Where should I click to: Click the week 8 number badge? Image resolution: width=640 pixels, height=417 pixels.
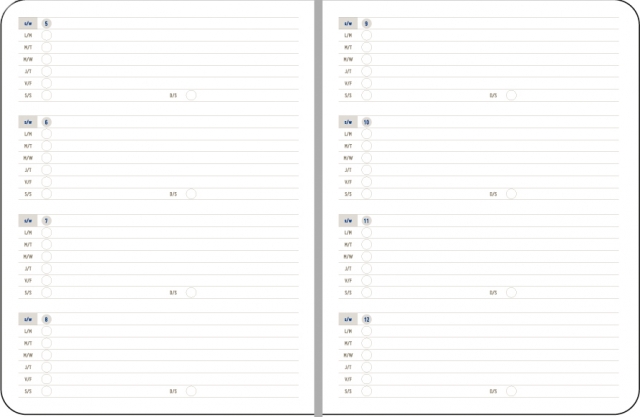coord(46,319)
